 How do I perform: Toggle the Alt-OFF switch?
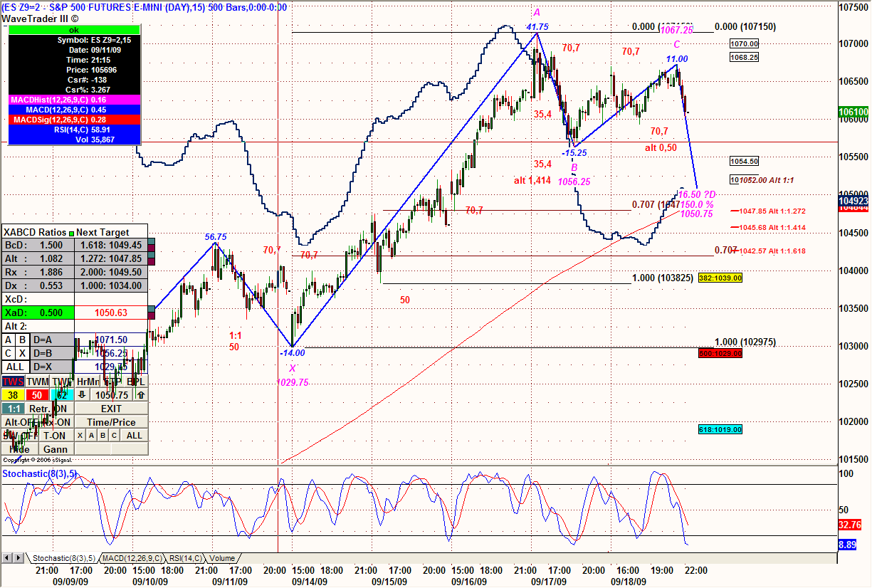pos(19,421)
